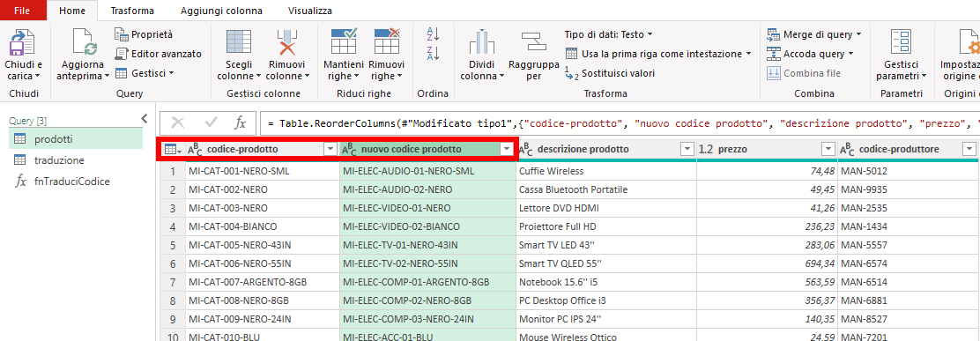Switch to the Home tab
Image resolution: width=980 pixels, height=341 pixels.
tap(71, 11)
